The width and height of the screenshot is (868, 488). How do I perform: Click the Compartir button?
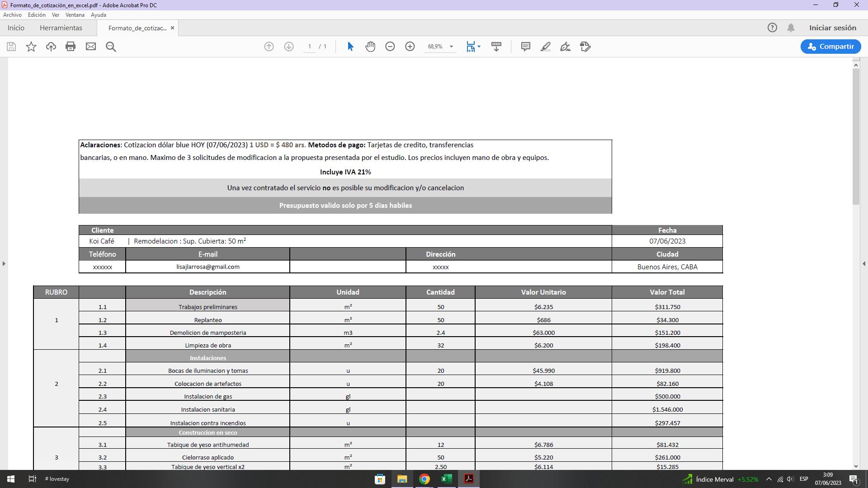click(x=830, y=47)
